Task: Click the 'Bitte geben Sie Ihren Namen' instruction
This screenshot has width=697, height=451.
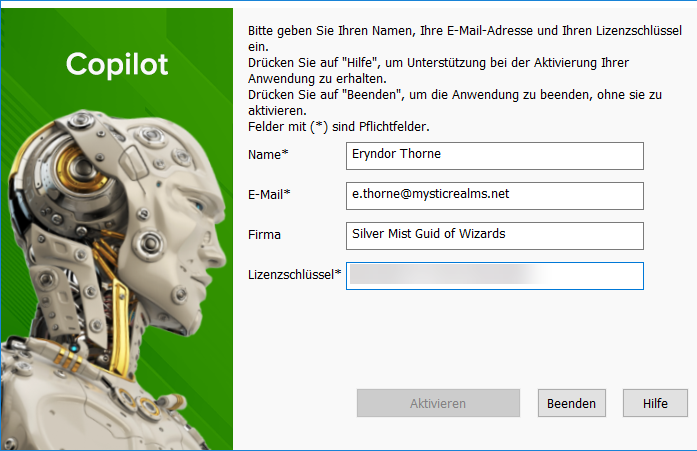Action: point(465,38)
